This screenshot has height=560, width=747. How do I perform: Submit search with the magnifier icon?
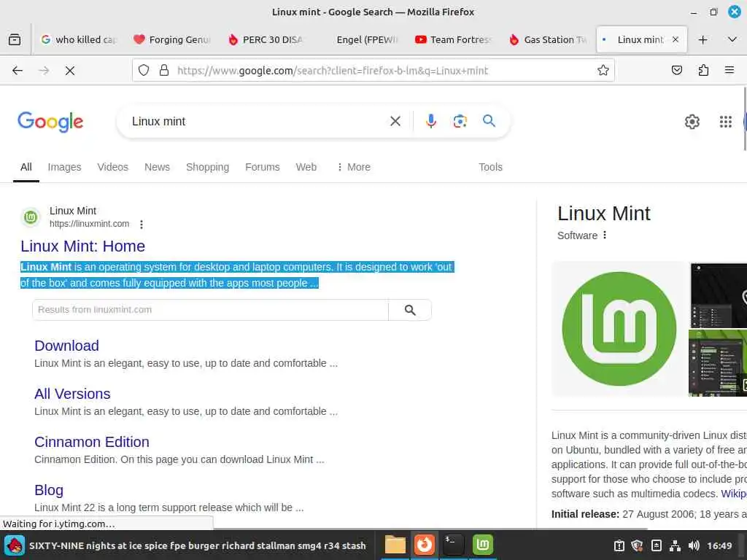[489, 121]
